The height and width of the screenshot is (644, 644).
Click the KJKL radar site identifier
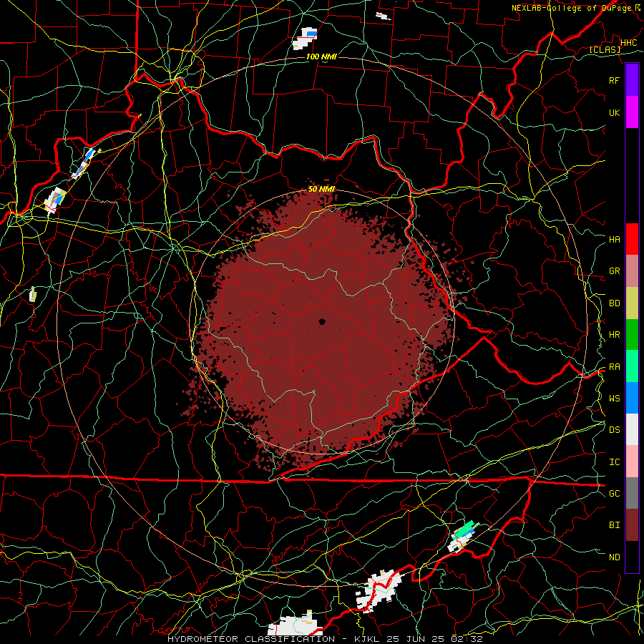[367, 639]
